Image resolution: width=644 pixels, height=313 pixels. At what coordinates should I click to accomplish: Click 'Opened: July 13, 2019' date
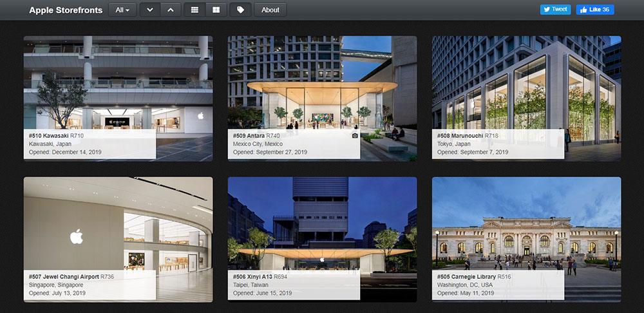coord(57,293)
